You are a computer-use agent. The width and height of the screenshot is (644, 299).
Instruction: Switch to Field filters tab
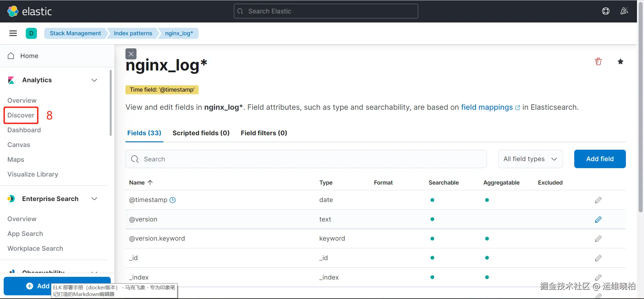pyautogui.click(x=264, y=133)
